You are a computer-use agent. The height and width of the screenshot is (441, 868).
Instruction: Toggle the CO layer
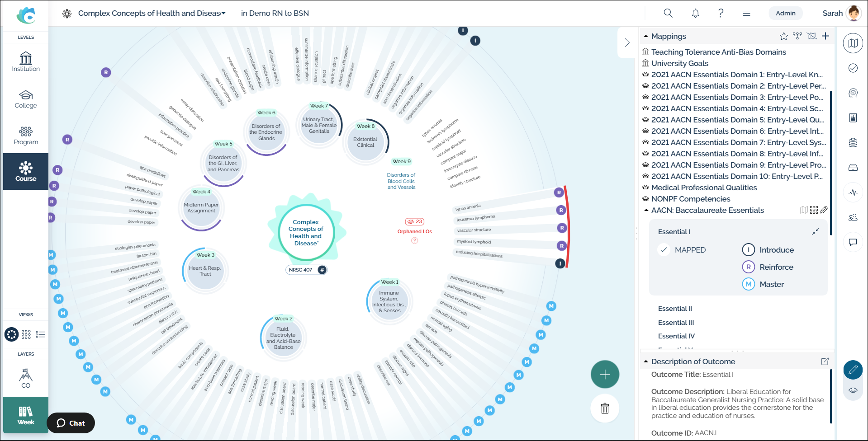[26, 378]
